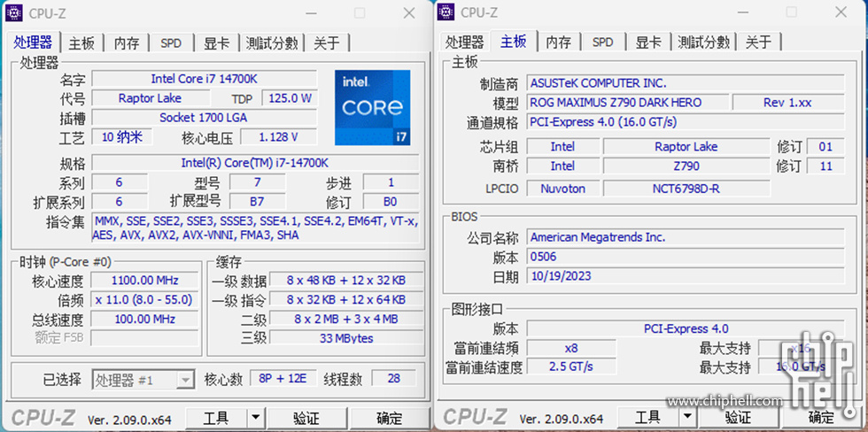Open the 显卡 tab in the left window
The image size is (868, 432).
(216, 43)
